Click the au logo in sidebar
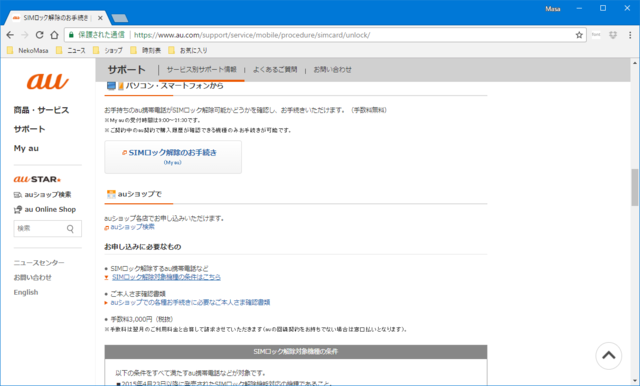640x386 pixels. click(48, 81)
